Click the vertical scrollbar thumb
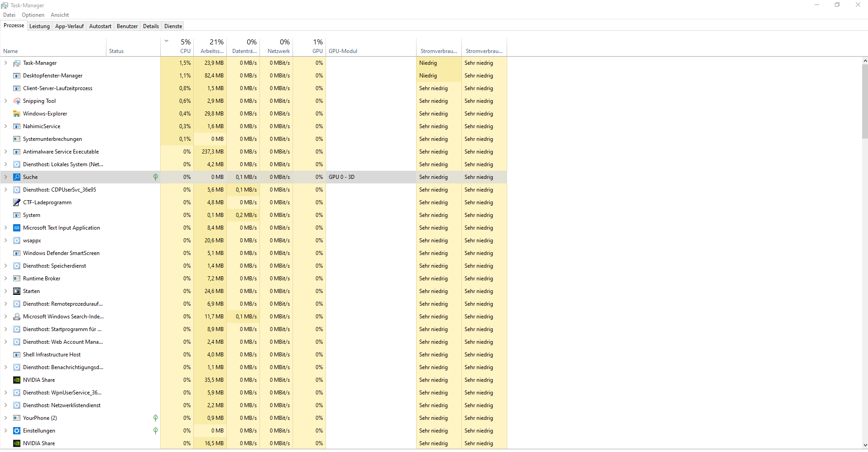 (x=865, y=101)
